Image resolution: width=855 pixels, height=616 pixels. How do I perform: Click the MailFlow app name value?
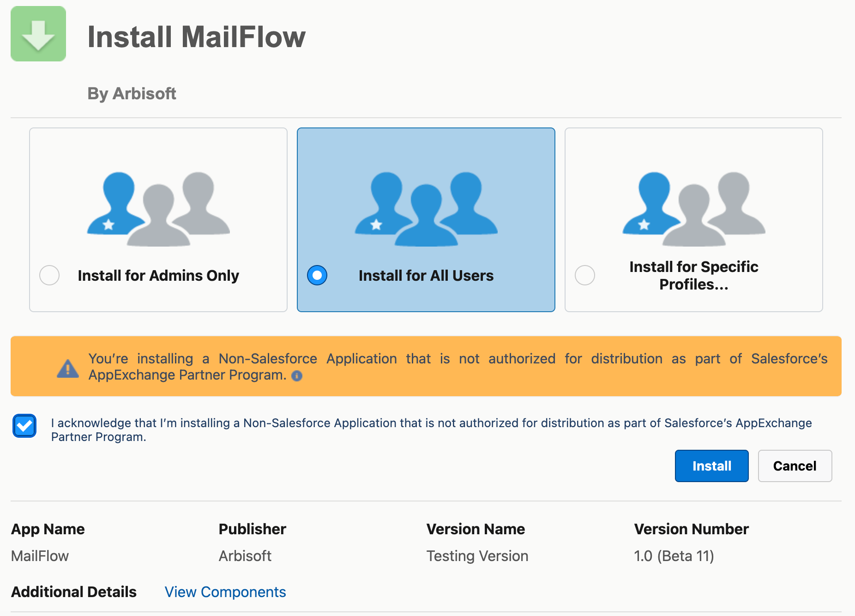pyautogui.click(x=40, y=556)
